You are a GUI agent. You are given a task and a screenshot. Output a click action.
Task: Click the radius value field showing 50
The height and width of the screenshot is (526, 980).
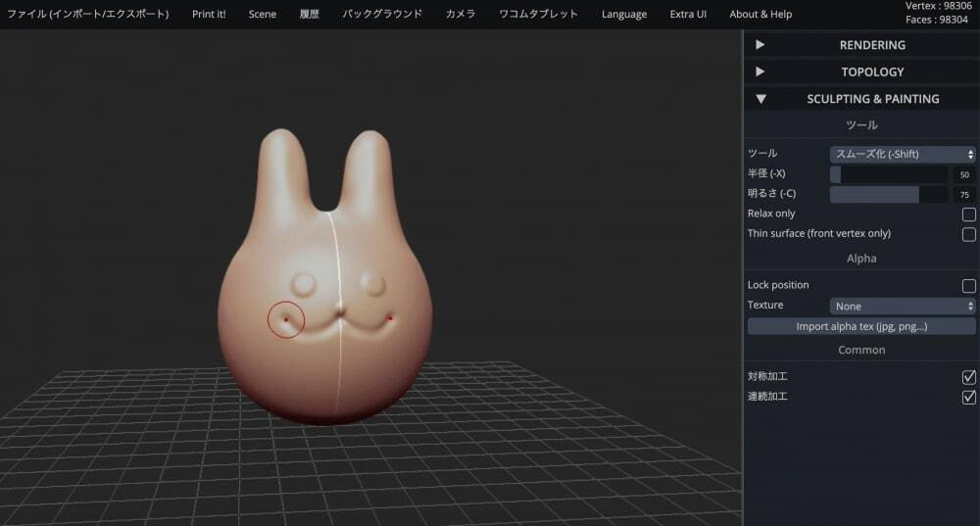(x=964, y=174)
